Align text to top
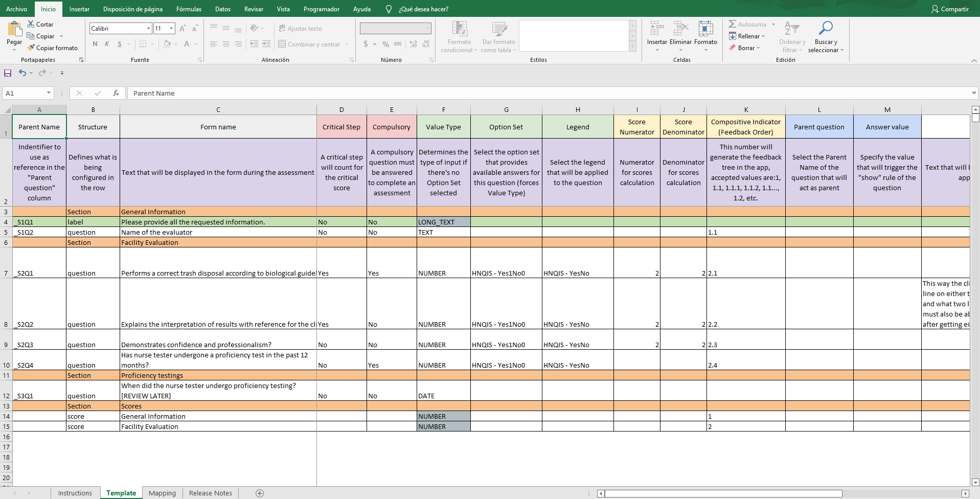The width and height of the screenshot is (980, 499). (x=214, y=28)
